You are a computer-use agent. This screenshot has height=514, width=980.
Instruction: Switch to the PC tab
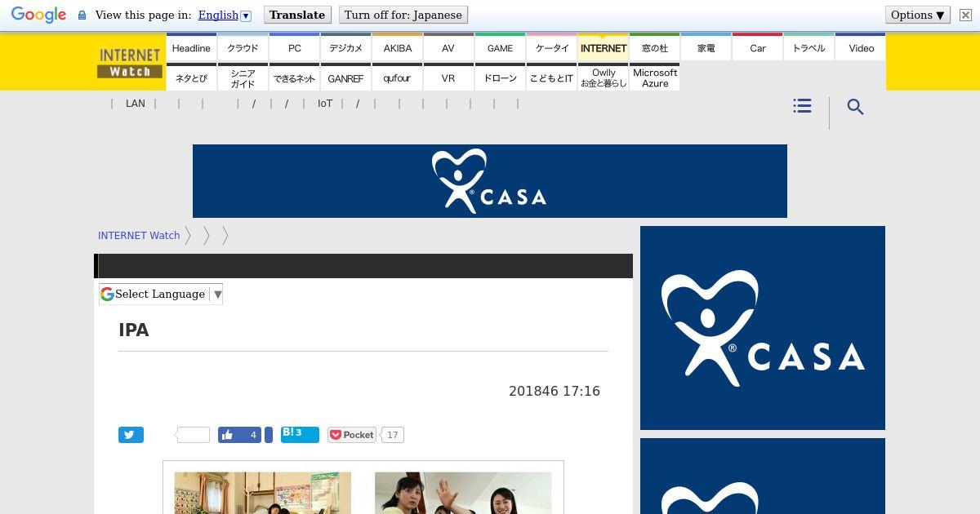tap(295, 47)
